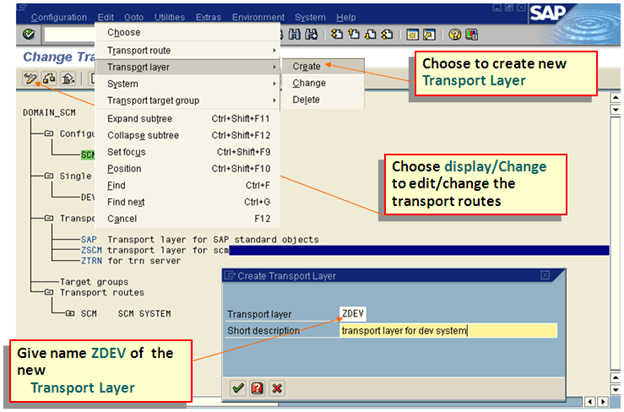Click the bottom-most scroll down arrow
The height and width of the screenshot is (412, 624).
(615, 390)
